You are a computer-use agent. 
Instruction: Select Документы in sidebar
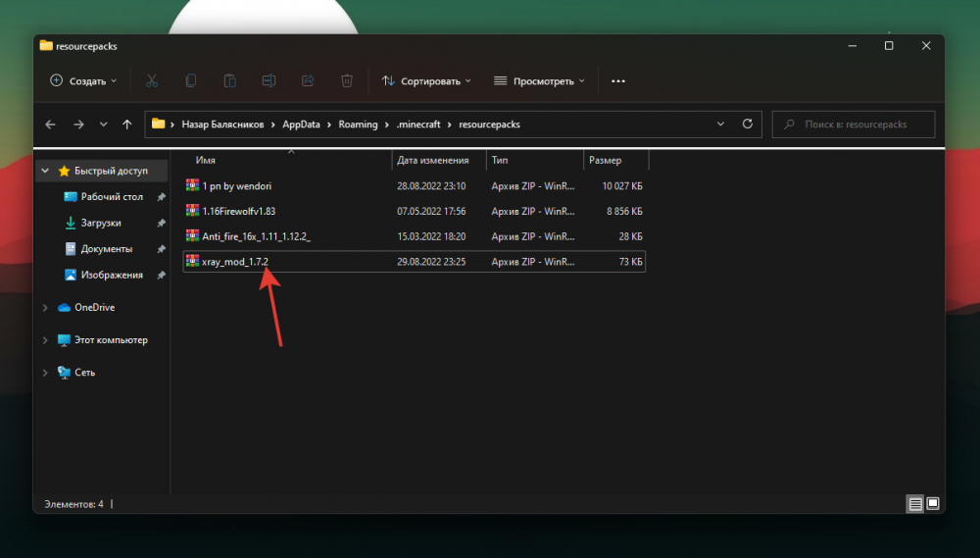[x=106, y=249]
